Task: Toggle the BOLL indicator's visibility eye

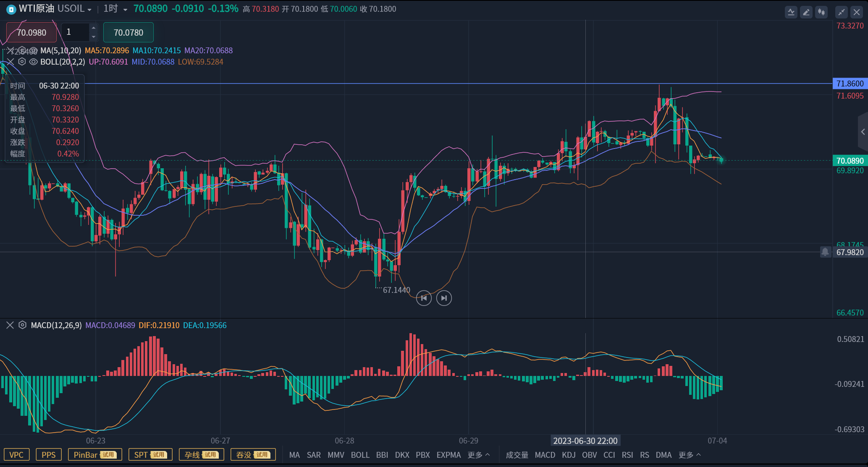Action: [x=33, y=62]
